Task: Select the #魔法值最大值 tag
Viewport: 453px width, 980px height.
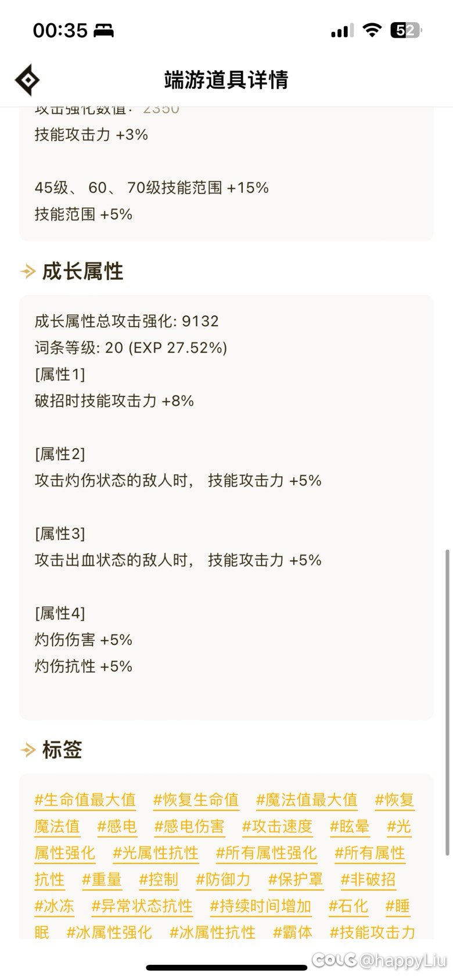Action: 307,800
